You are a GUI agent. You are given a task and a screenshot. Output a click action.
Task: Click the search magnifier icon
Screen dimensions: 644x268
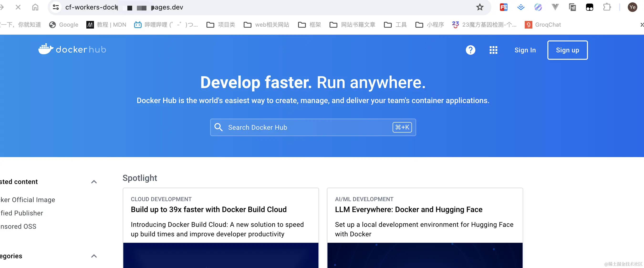point(218,127)
